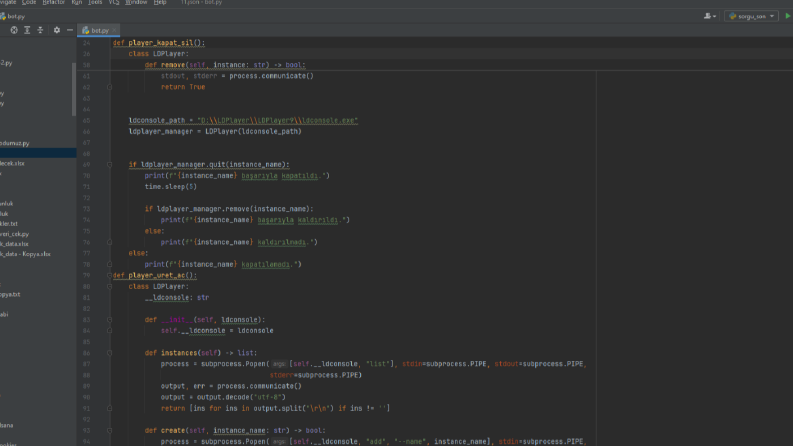Open the Run menu
Screen dimensions: 793x446
(x=76, y=3)
